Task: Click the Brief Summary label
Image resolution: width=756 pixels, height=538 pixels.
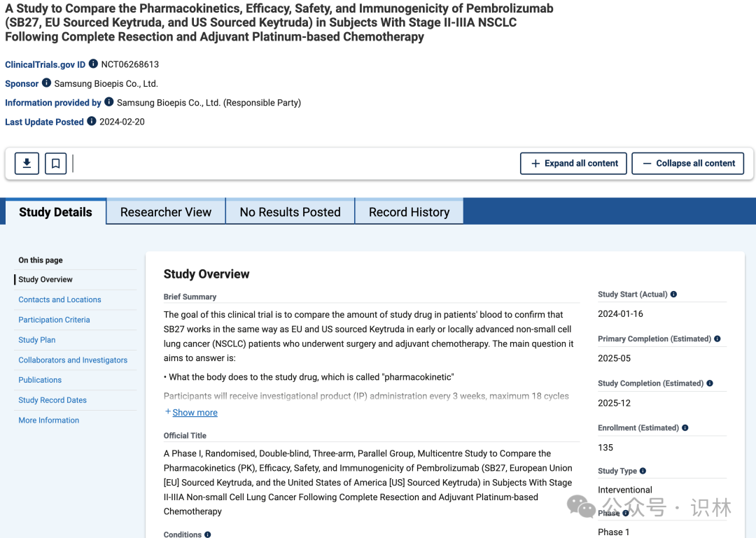Action: [x=190, y=297]
